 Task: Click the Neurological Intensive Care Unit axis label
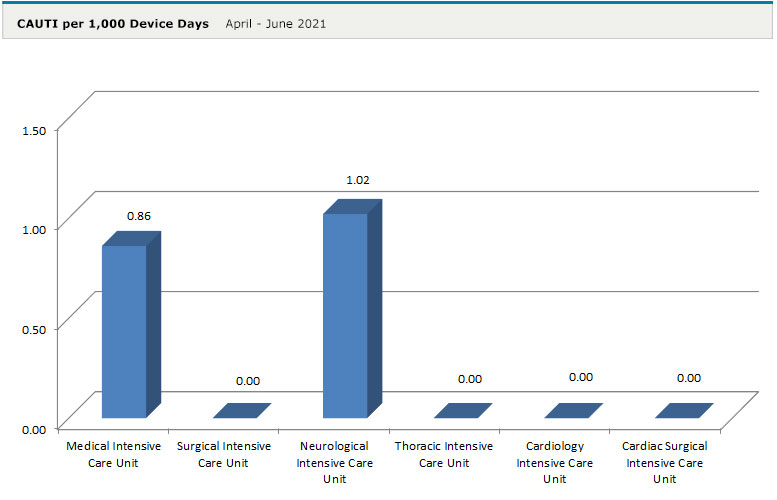coord(333,462)
